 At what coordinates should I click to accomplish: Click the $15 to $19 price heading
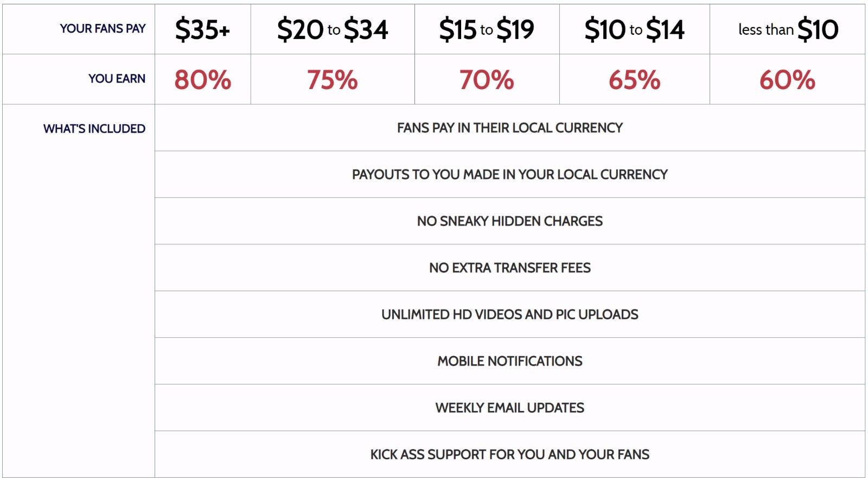(487, 29)
